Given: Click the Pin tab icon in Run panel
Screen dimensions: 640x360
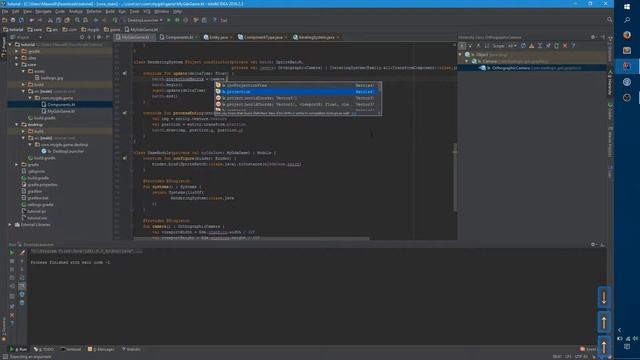Looking at the screenshot, I should tap(12, 307).
